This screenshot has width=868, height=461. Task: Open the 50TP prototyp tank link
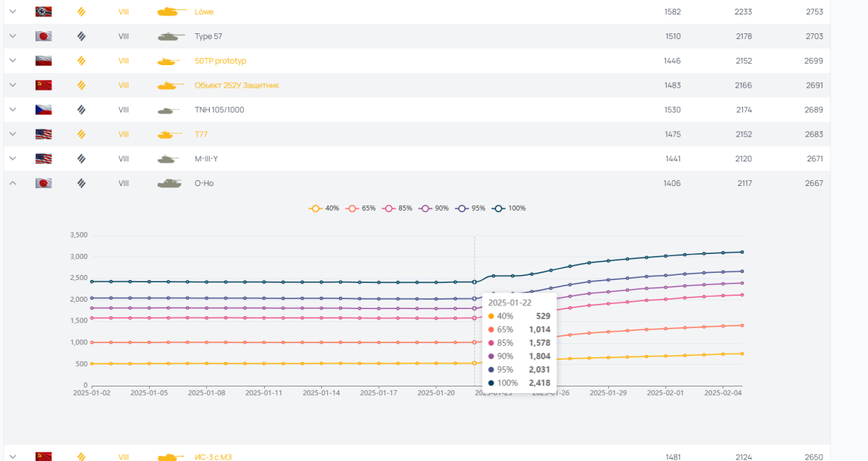point(220,61)
